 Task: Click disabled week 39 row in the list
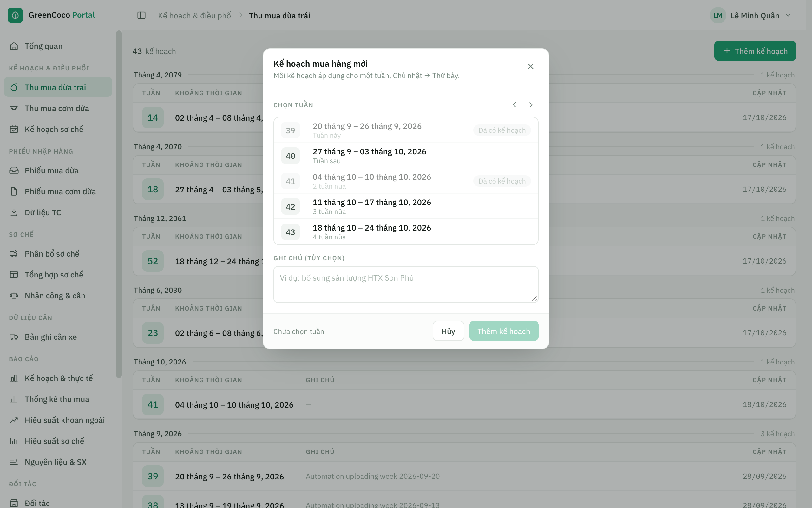tap(406, 130)
